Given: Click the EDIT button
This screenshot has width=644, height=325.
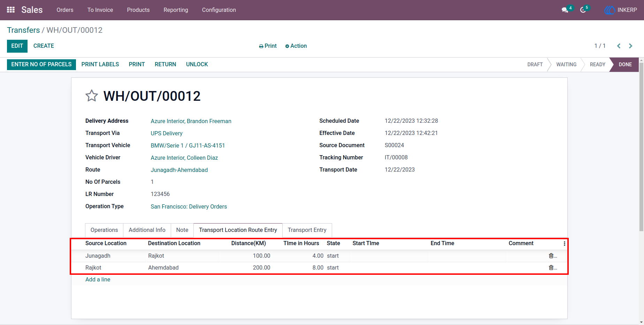Looking at the screenshot, I should point(17,46).
